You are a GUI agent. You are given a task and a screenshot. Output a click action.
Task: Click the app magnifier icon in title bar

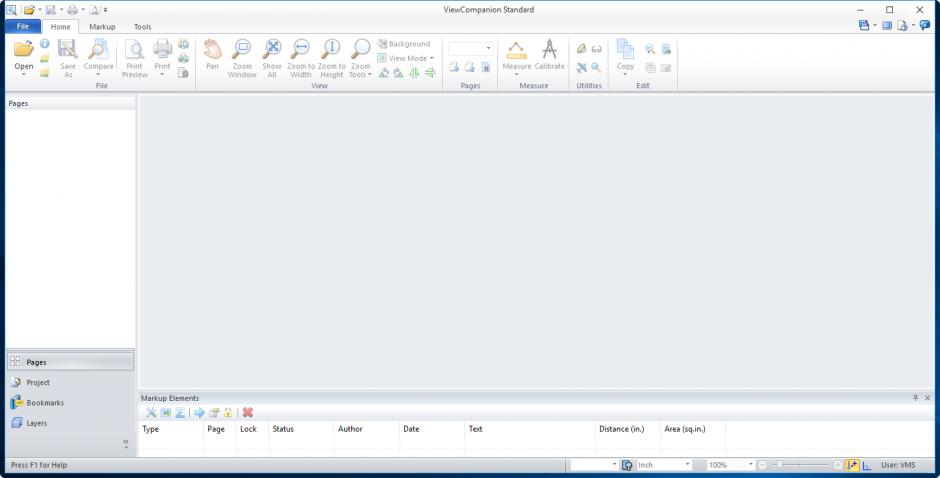11,10
